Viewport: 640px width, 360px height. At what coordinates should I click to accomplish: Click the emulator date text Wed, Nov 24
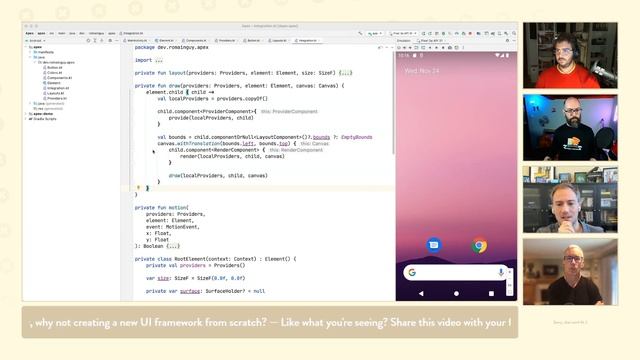point(422,71)
